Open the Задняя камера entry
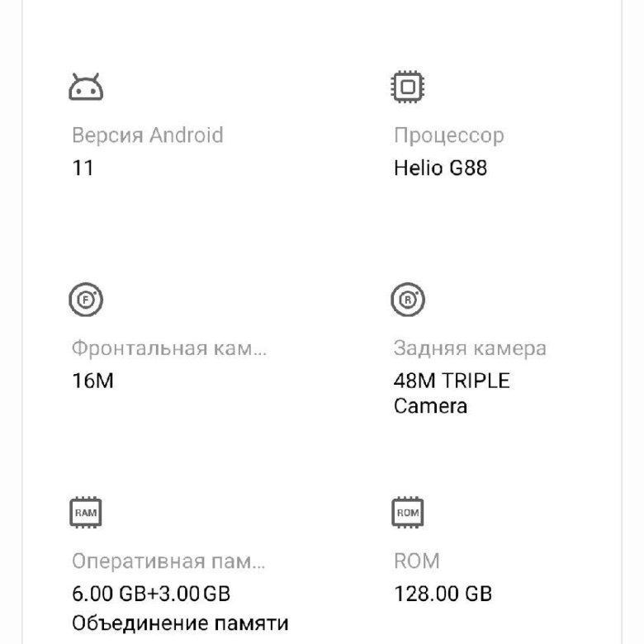644x644 pixels. click(x=469, y=348)
